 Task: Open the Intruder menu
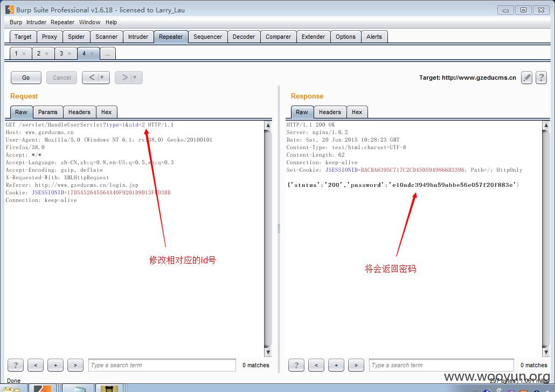(x=36, y=22)
